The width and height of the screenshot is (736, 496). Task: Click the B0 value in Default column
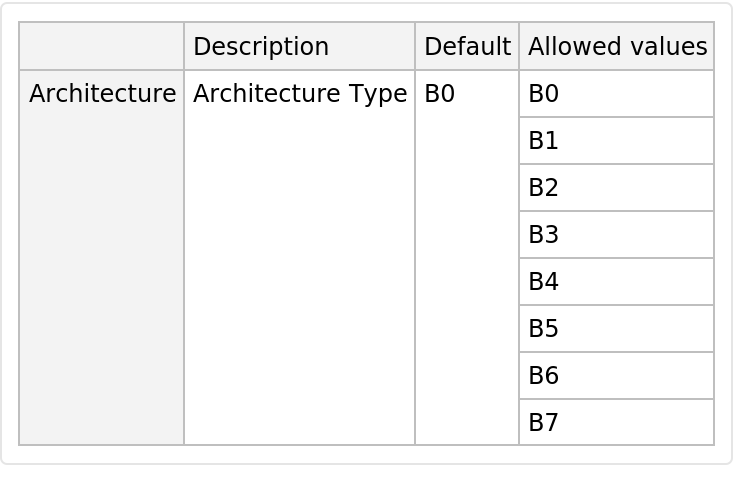pyautogui.click(x=440, y=94)
